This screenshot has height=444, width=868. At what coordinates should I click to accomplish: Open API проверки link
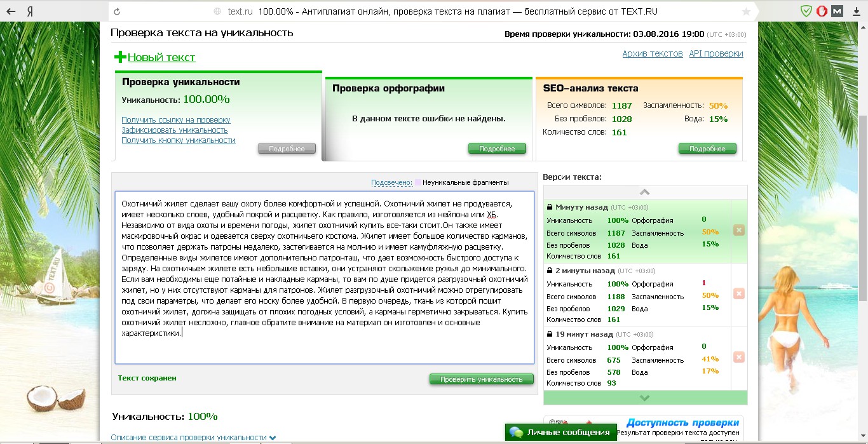click(716, 54)
